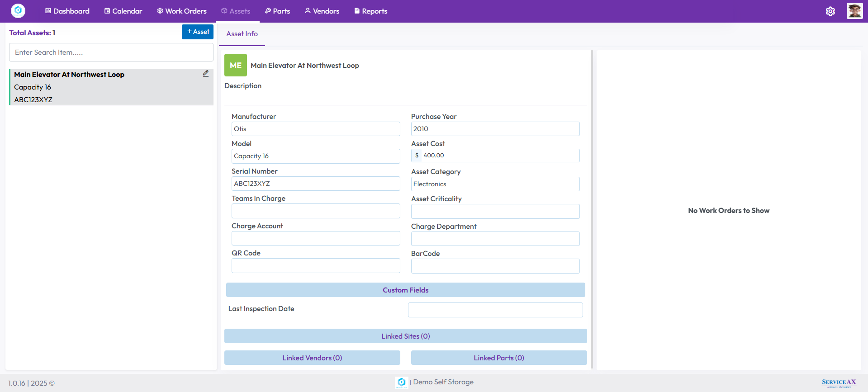Expand Linked Parts (0) panel
Image resolution: width=868 pixels, height=392 pixels.
click(x=498, y=358)
